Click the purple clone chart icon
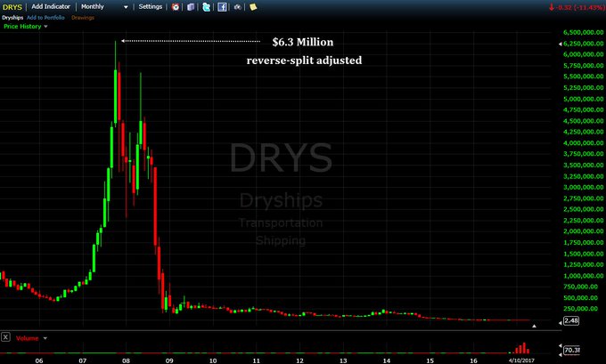The width and height of the screenshot is (606, 364). (191, 7)
